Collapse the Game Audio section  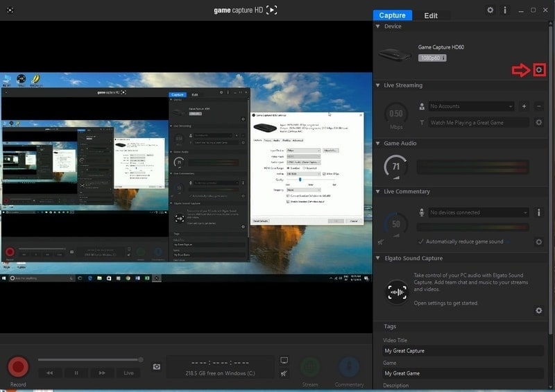(x=377, y=143)
